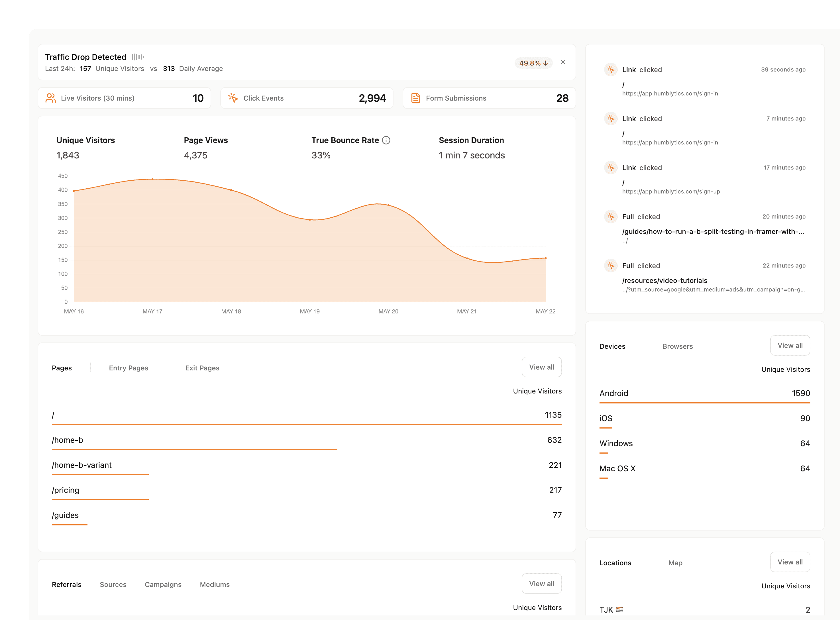The height and width of the screenshot is (620, 840).
Task: Switch to the Sources tab
Action: click(113, 584)
